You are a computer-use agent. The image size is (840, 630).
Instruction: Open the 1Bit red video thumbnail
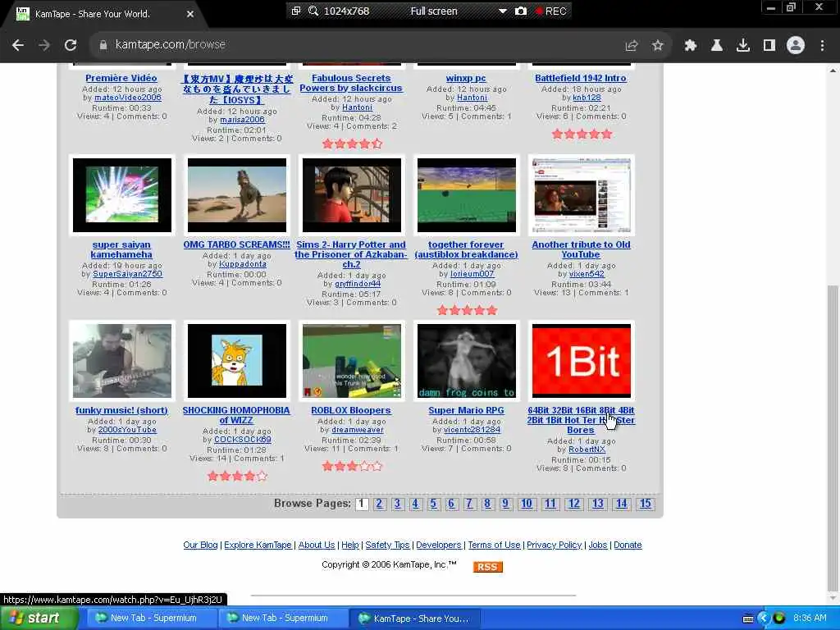(x=582, y=361)
